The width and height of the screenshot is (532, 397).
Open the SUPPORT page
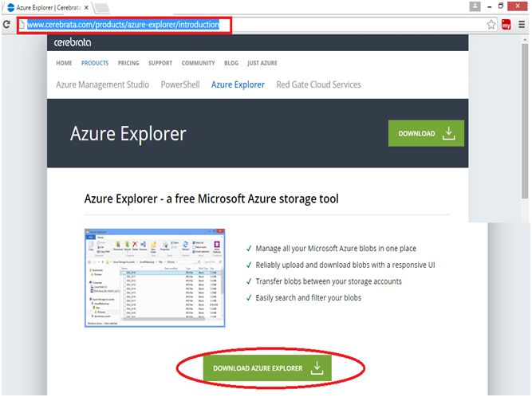tap(160, 63)
